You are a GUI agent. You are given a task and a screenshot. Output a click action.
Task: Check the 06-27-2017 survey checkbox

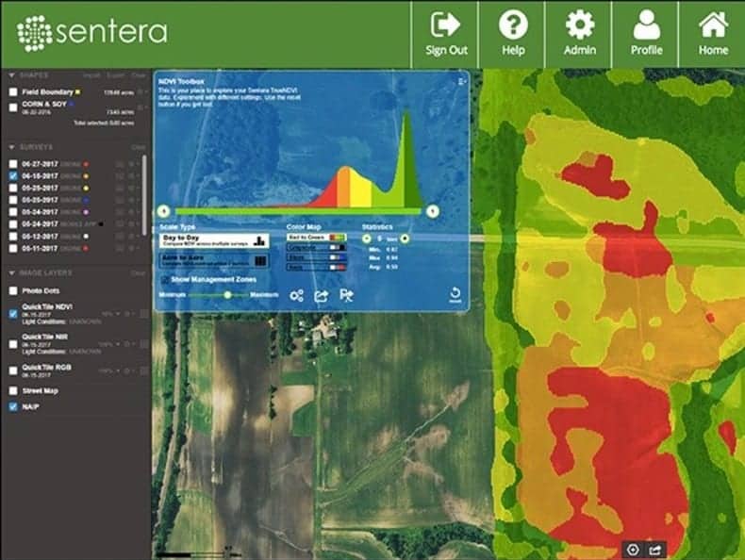(x=13, y=164)
